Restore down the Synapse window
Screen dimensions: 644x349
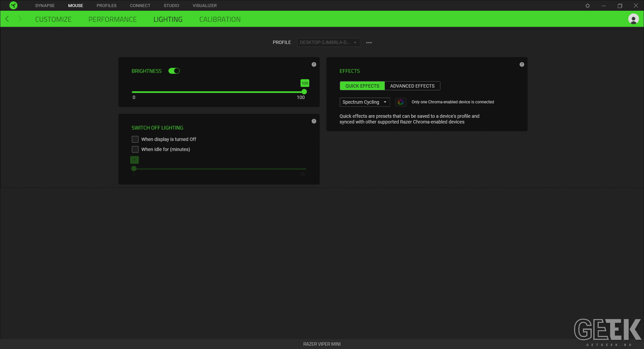620,6
